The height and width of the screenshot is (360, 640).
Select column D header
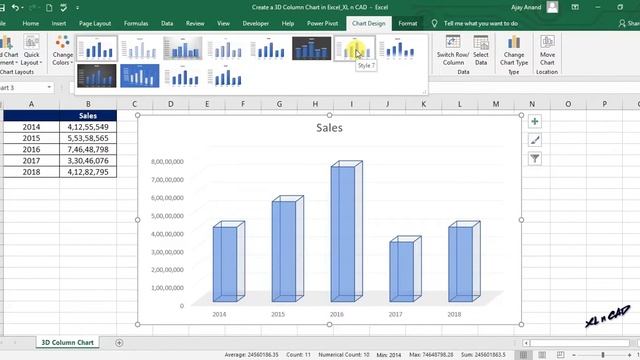(171, 104)
